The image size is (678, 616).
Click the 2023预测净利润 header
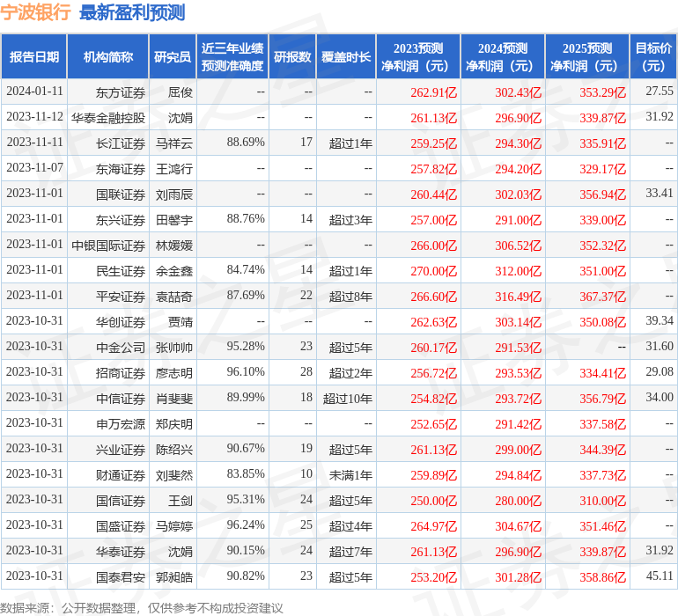418,56
